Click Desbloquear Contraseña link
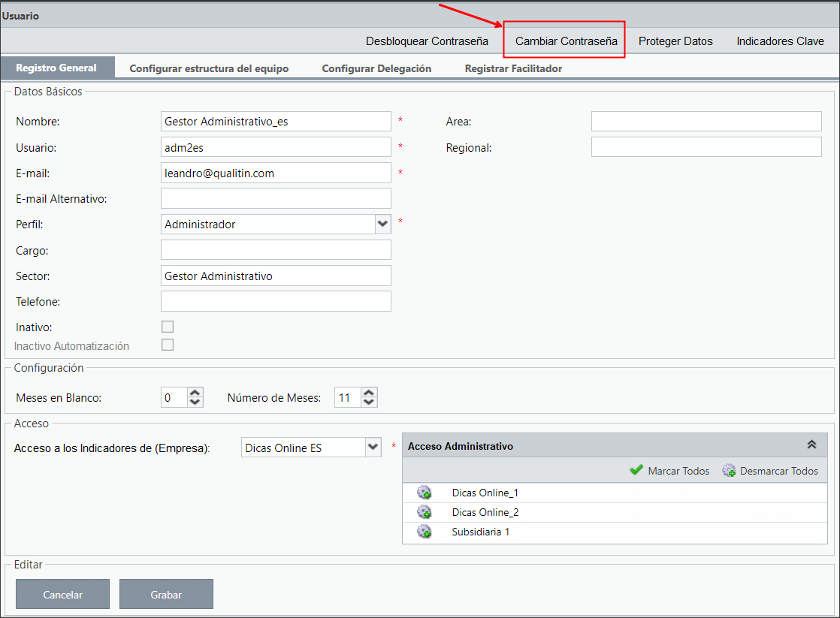This screenshot has width=840, height=618. (x=427, y=41)
